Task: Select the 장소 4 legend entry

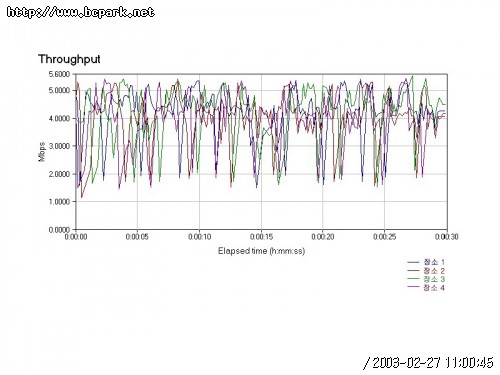Action: pos(426,287)
